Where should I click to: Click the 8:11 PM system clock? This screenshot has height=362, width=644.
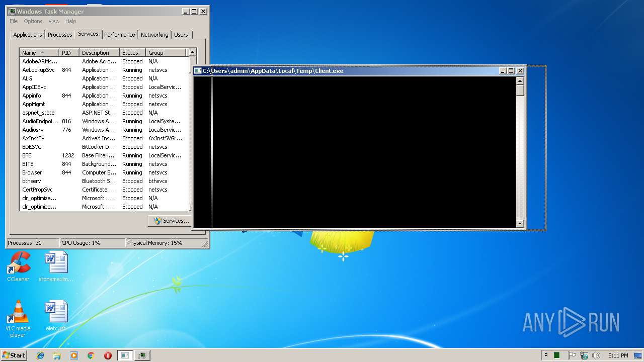point(618,355)
